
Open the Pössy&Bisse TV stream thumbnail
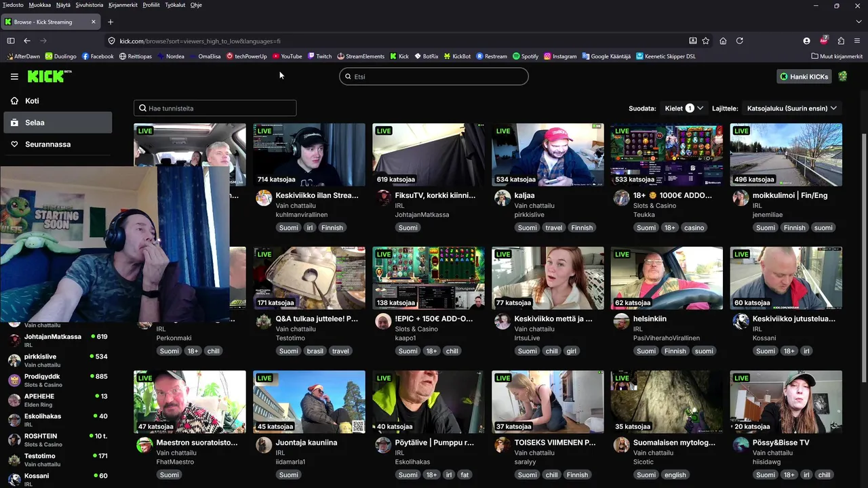point(786,402)
